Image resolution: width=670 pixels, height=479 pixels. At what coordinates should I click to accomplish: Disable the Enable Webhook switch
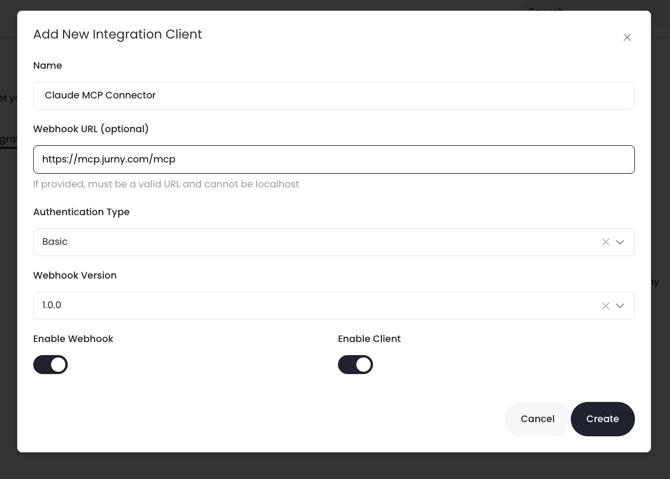[x=50, y=365]
